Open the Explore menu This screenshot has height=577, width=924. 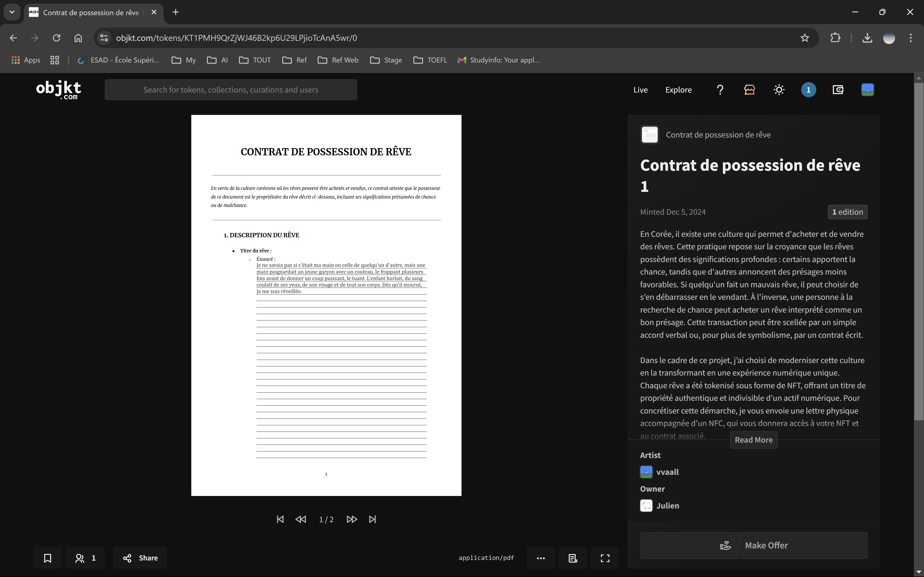tap(679, 90)
